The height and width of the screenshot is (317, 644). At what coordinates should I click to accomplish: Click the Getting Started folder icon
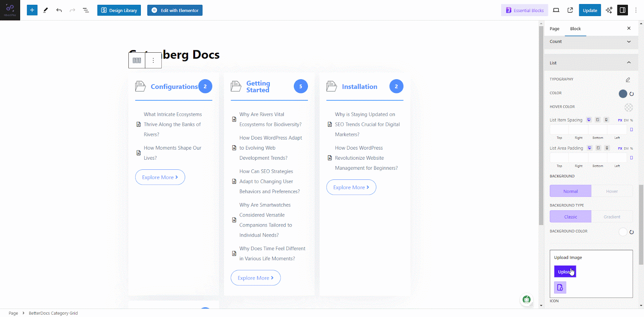[236, 86]
